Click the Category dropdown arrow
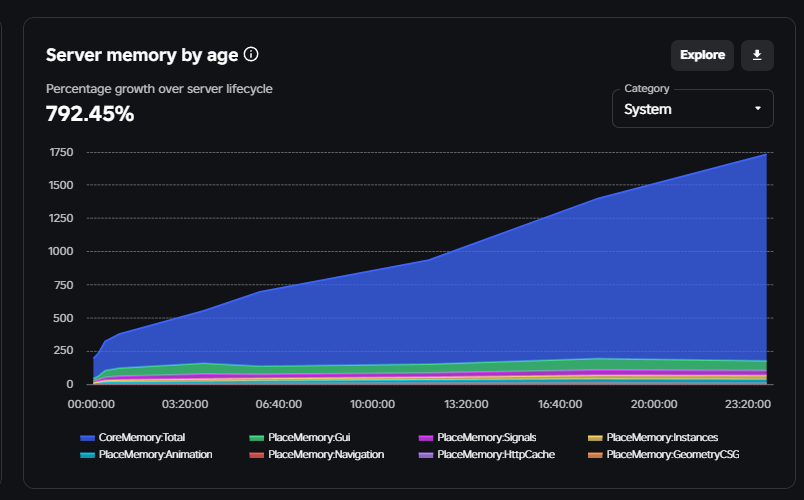 click(x=757, y=109)
